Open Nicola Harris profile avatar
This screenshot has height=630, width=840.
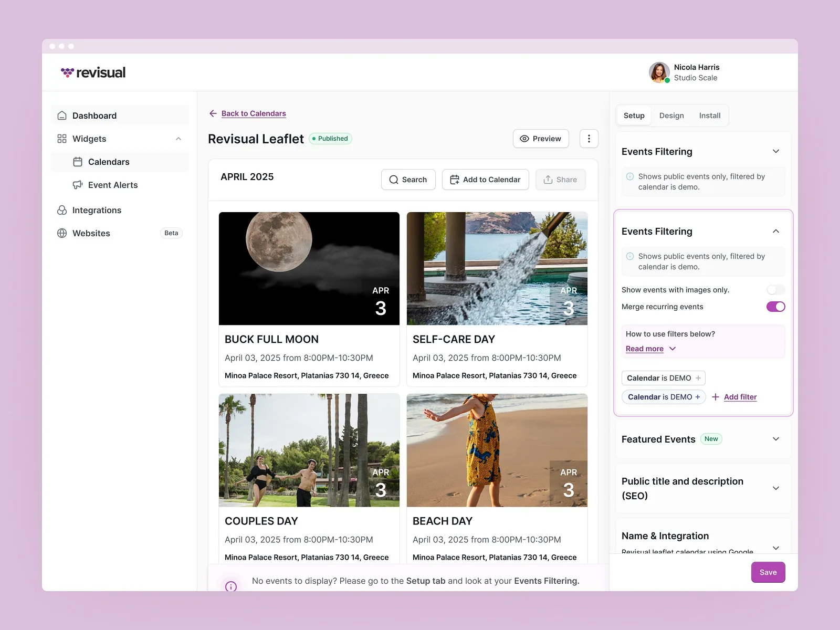click(x=659, y=72)
